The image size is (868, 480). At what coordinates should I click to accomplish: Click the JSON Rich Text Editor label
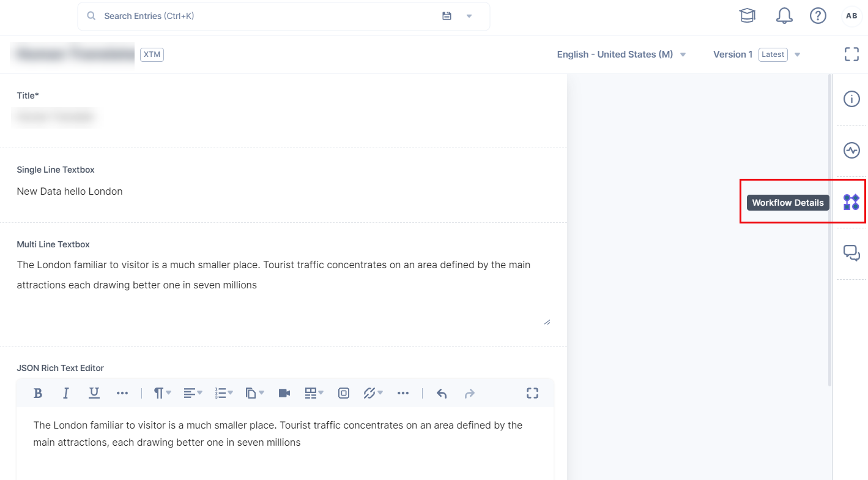[x=61, y=368]
